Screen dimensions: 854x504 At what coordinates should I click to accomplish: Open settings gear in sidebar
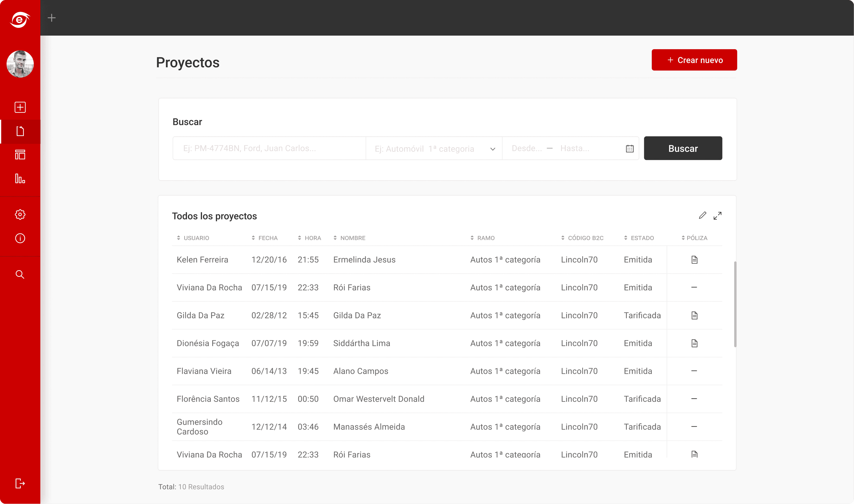click(20, 215)
